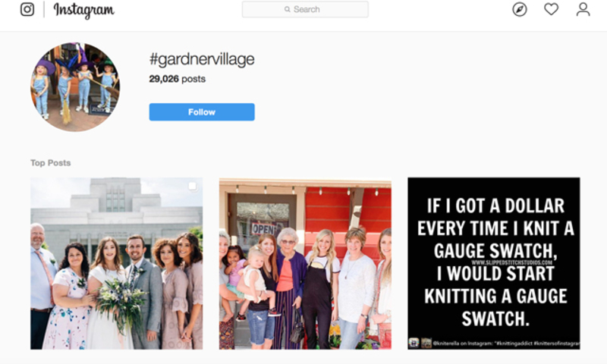Open the red storefront group photo post
The width and height of the screenshot is (607, 364).
[305, 263]
